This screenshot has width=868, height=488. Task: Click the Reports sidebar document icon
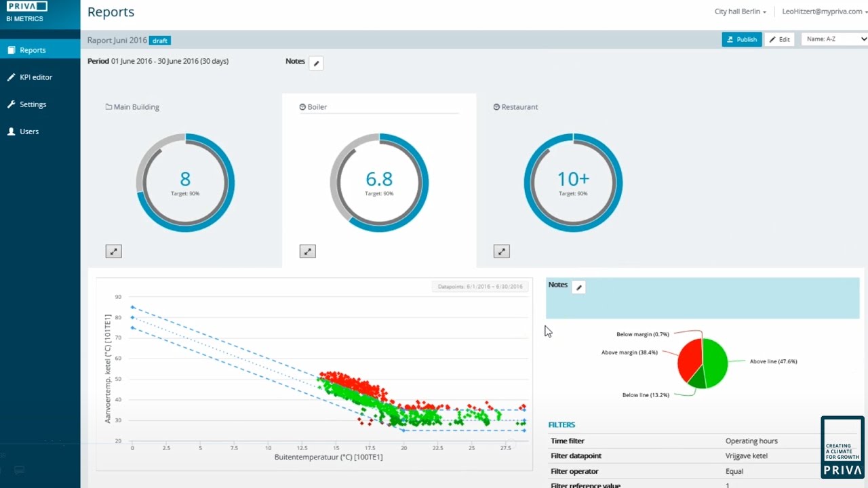[11, 50]
